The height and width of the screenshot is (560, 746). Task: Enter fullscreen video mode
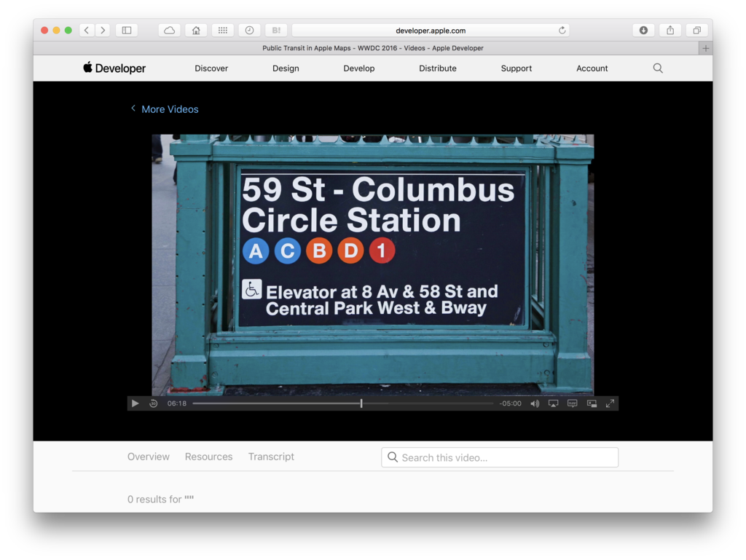pos(610,403)
